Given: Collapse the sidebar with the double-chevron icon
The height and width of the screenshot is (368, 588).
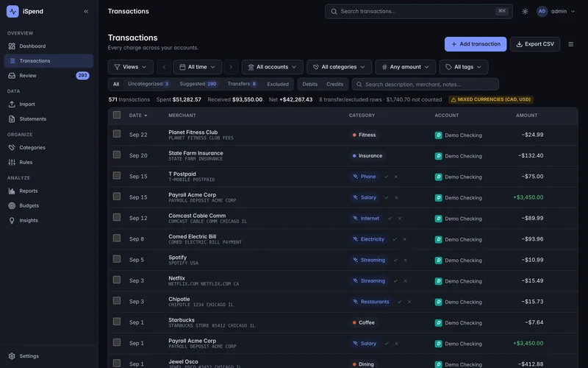Looking at the screenshot, I should [86, 11].
